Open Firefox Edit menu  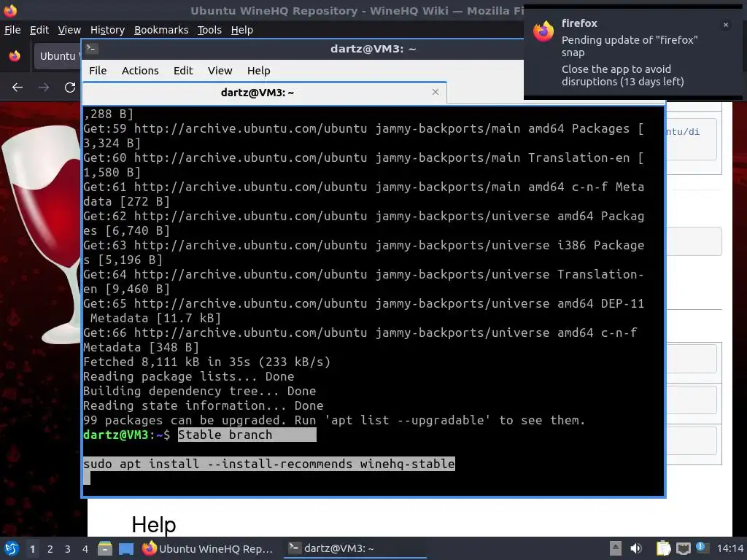pyautogui.click(x=39, y=30)
